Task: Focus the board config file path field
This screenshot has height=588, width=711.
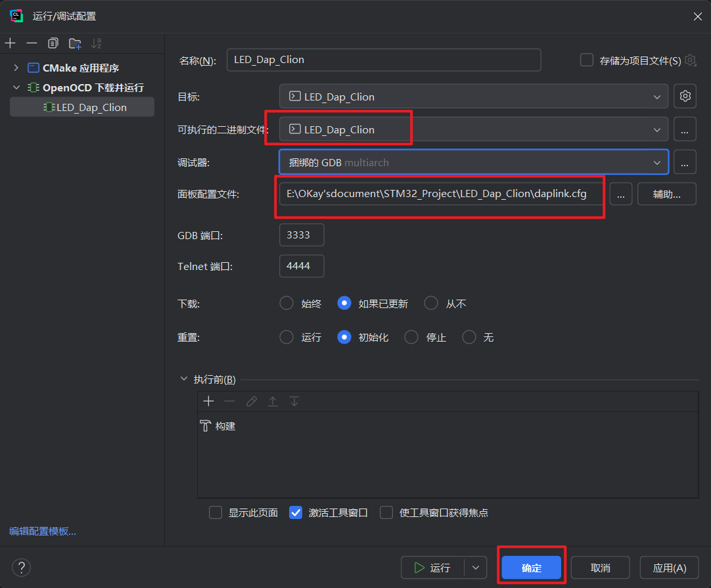Action: click(x=441, y=194)
